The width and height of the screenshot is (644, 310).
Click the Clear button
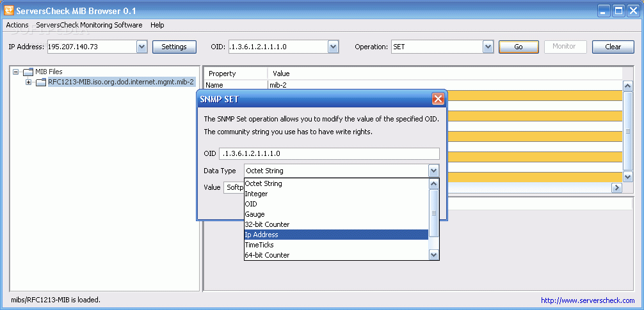pos(613,47)
